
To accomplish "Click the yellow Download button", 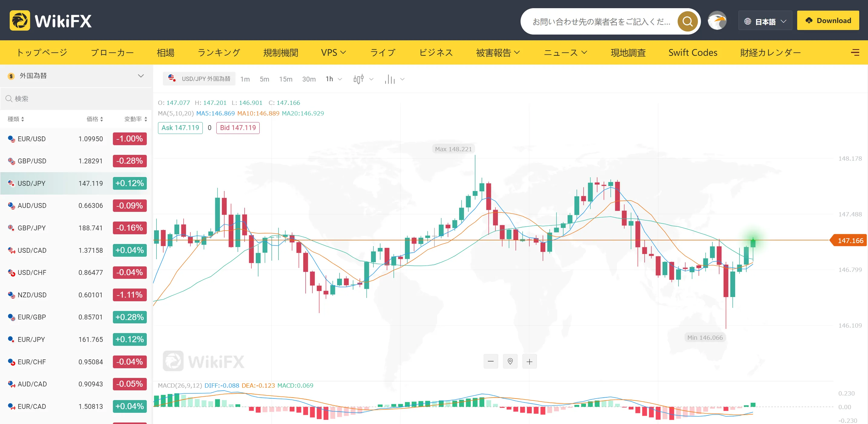I will pos(828,21).
